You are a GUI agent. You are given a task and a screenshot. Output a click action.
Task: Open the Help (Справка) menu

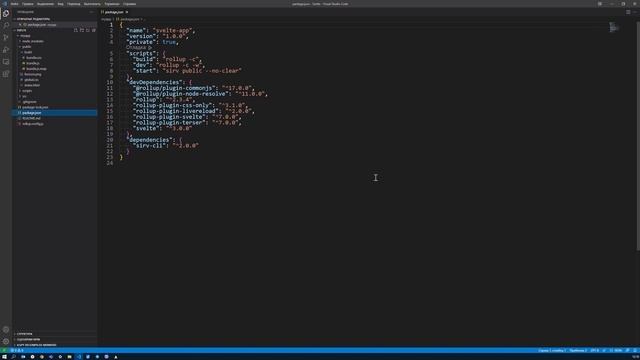coord(129,4)
